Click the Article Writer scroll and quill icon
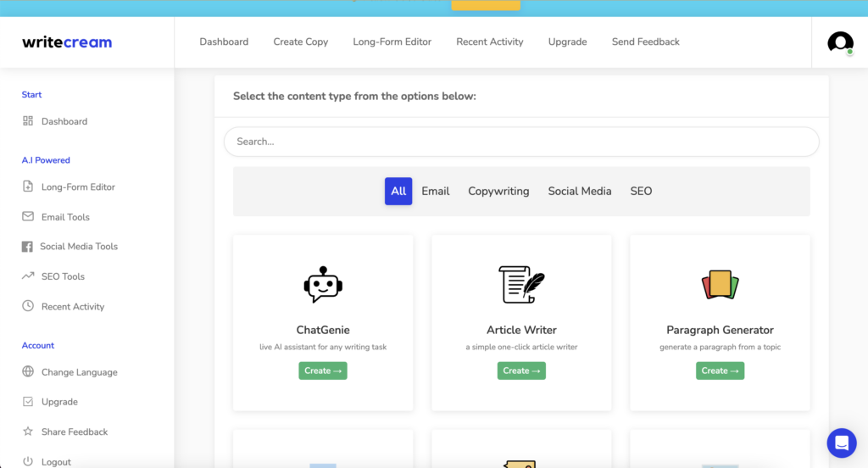The width and height of the screenshot is (868, 468). (x=521, y=285)
